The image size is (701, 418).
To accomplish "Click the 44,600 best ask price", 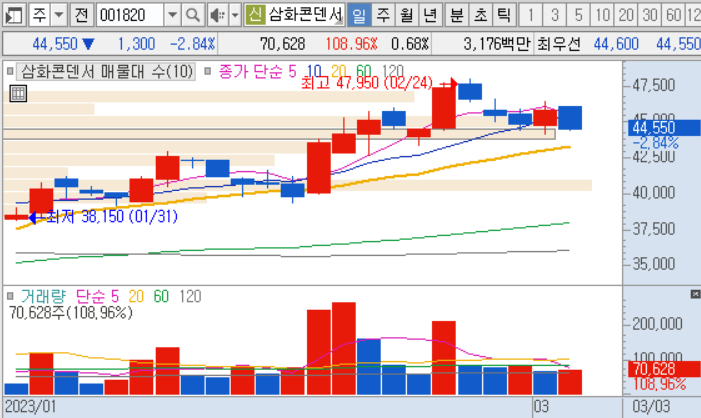I will pyautogui.click(x=616, y=44).
